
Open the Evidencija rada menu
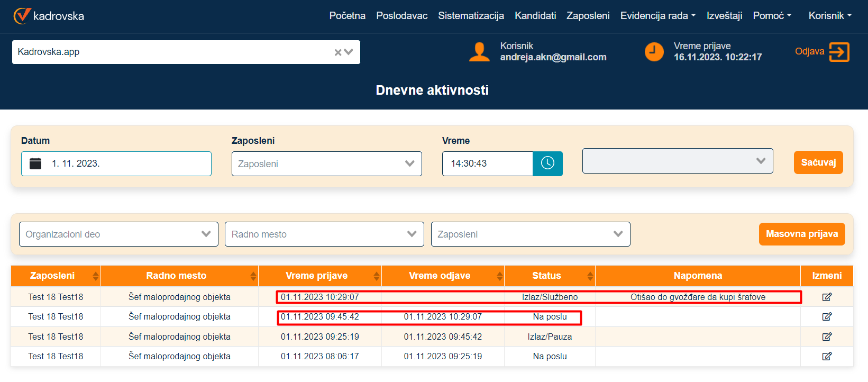657,16
